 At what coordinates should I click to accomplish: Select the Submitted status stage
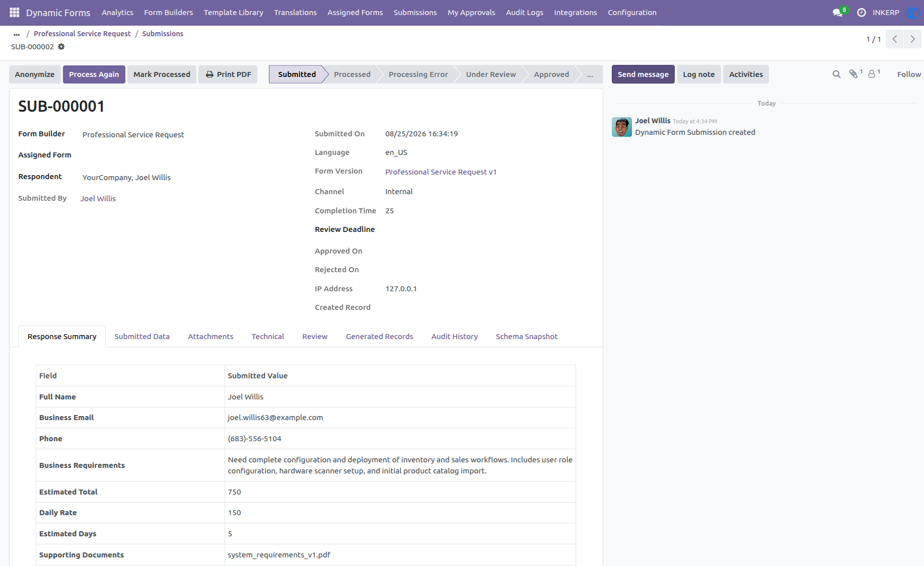(297, 74)
